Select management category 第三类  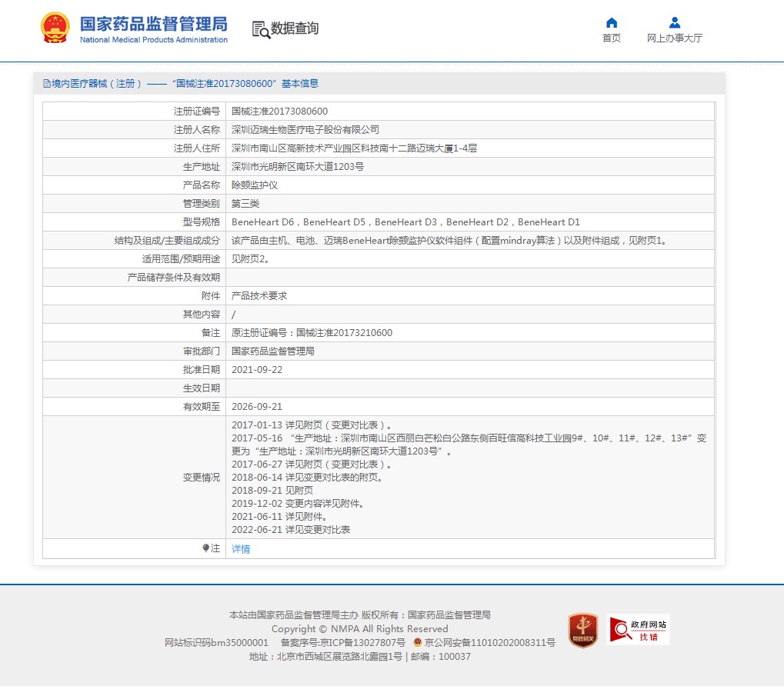point(245,204)
